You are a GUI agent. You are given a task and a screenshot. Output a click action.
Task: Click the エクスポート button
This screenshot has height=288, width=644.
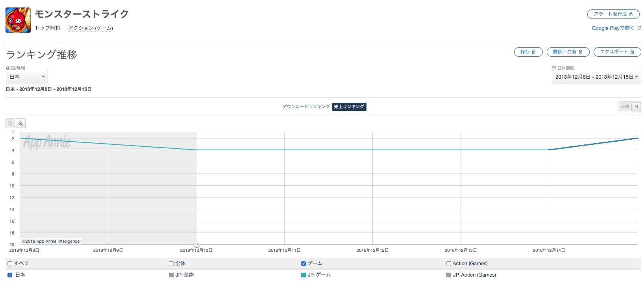click(617, 52)
